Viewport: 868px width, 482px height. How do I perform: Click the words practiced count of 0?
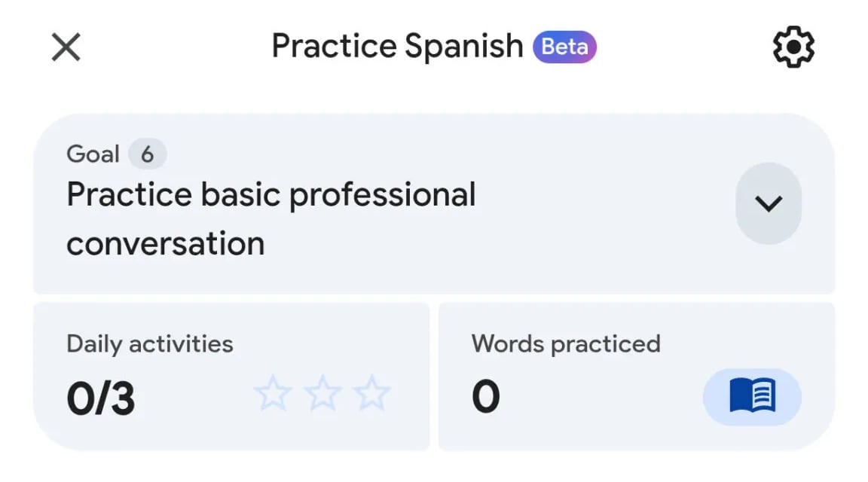coord(486,397)
